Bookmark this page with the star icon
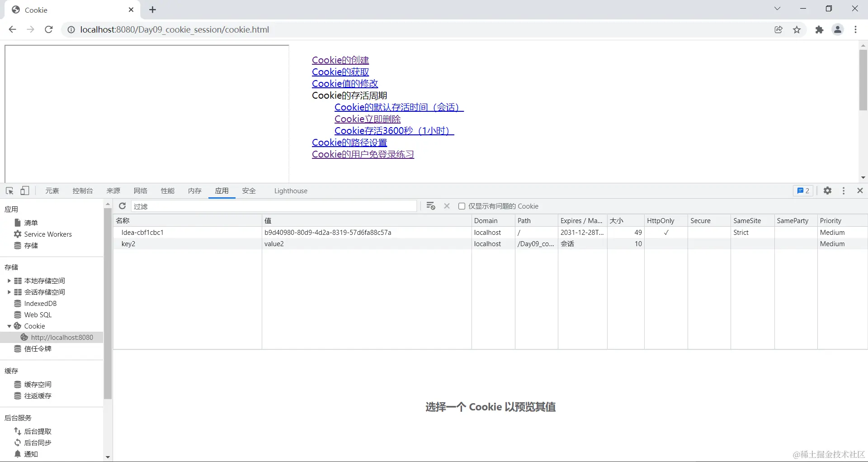868x462 pixels. click(x=797, y=29)
